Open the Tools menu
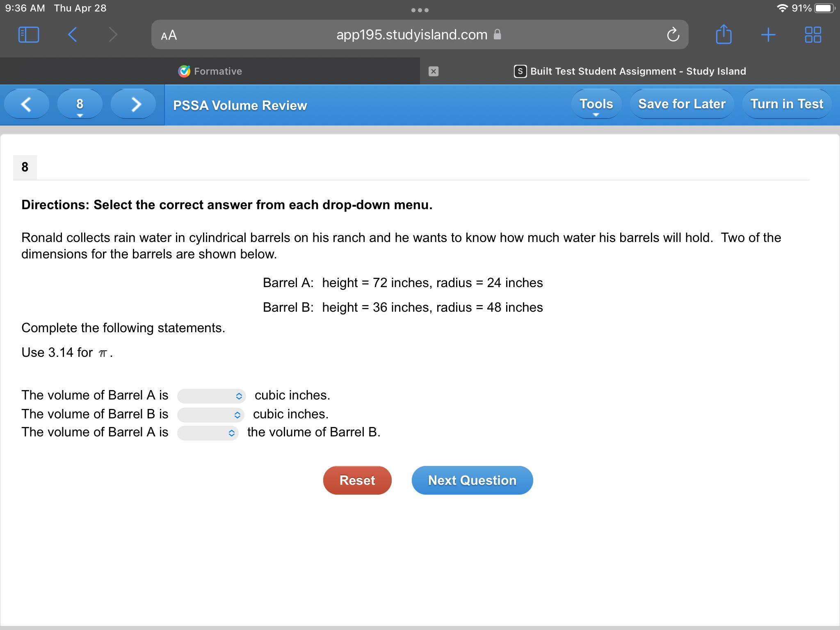 pyautogui.click(x=596, y=104)
